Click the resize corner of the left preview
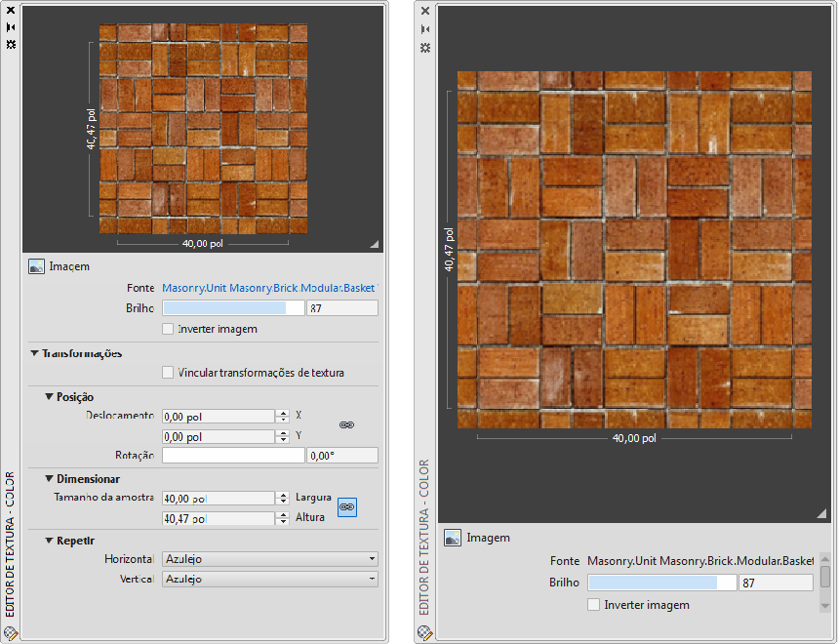Image resolution: width=838 pixels, height=644 pixels. tap(374, 244)
